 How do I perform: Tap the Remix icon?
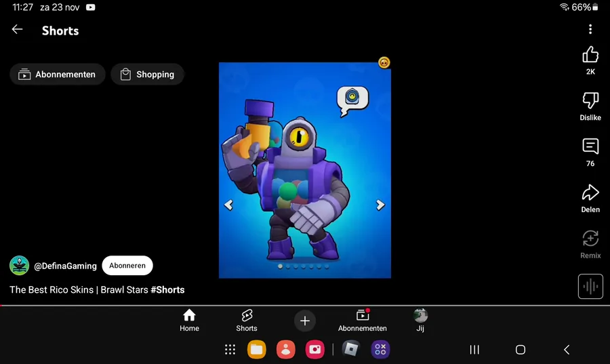coord(590,239)
